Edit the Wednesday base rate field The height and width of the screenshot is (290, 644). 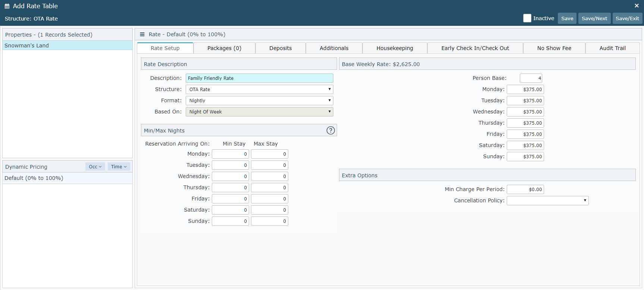[x=525, y=112]
